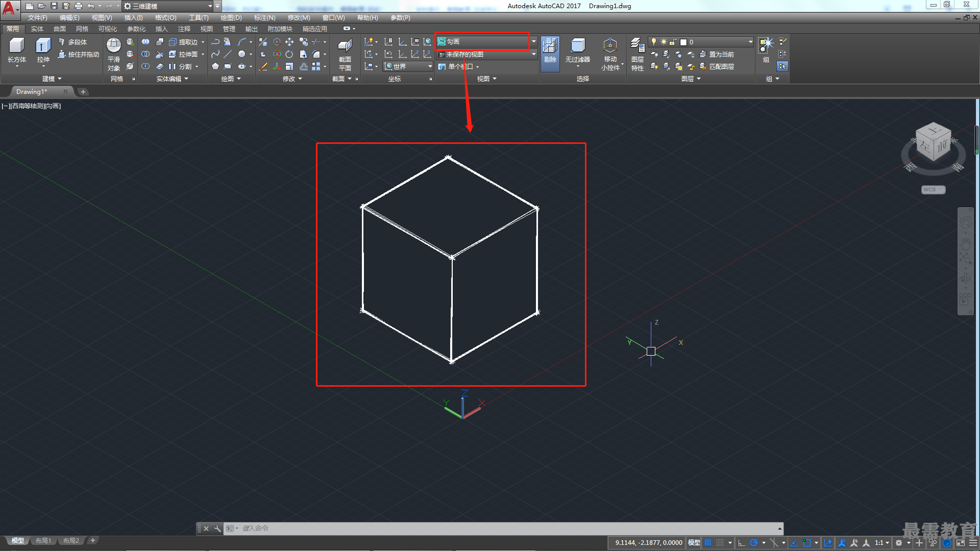Image resolution: width=980 pixels, height=551 pixels.
Task: Click the 组 group tool
Action: [x=766, y=50]
